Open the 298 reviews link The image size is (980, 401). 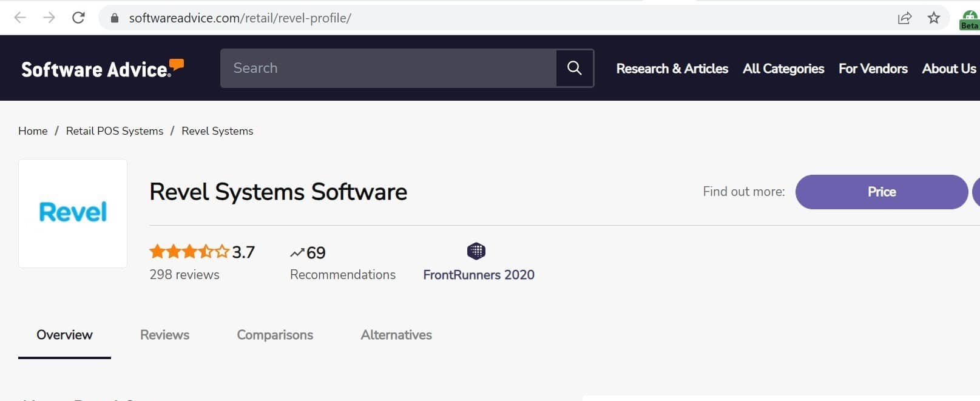coord(184,274)
